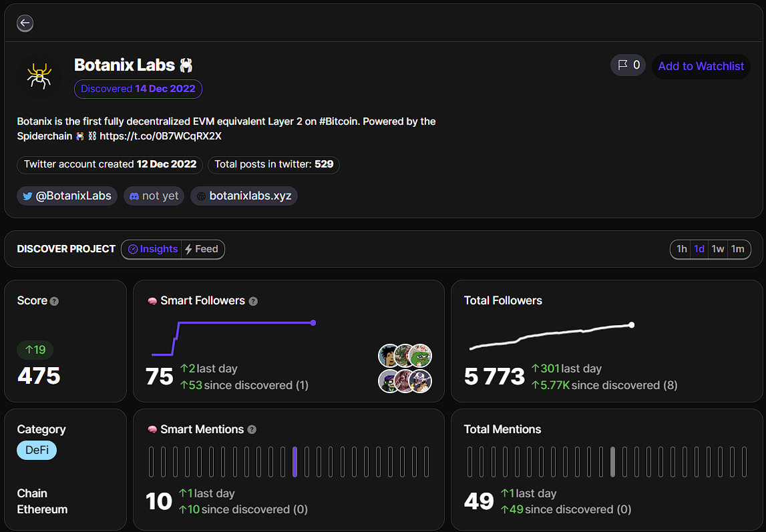This screenshot has width=766, height=532.
Task: Click 'Twitter account created 12 Dec 2022'
Action: [110, 164]
